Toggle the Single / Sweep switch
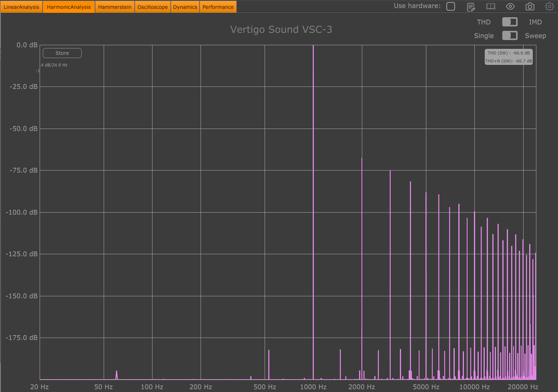 tap(510, 36)
